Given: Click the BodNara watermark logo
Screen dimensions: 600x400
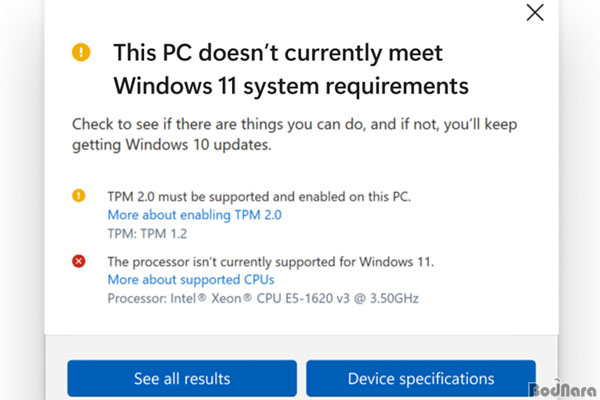Looking at the screenshot, I should coord(563,389).
